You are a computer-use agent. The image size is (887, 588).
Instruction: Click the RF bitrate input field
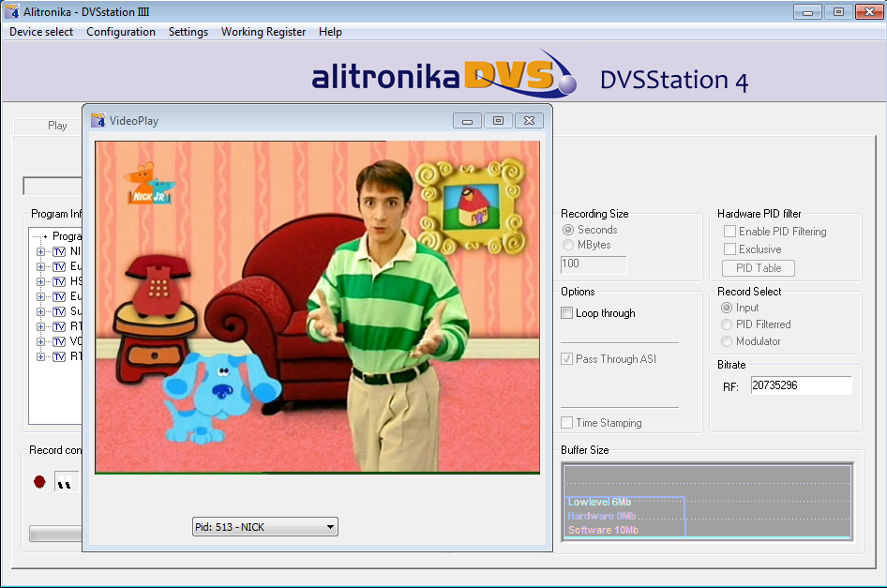[801, 385]
